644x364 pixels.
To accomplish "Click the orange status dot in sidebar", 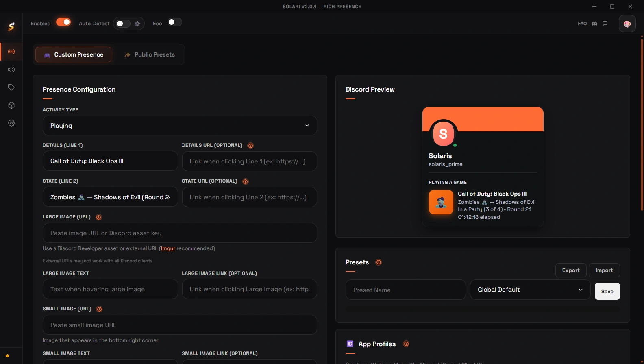I will coord(7,356).
